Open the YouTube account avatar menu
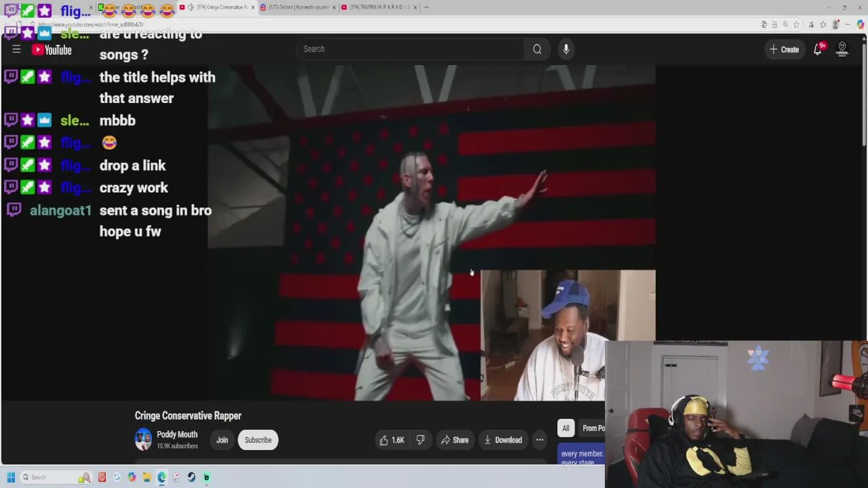The image size is (868, 488). [x=842, y=49]
